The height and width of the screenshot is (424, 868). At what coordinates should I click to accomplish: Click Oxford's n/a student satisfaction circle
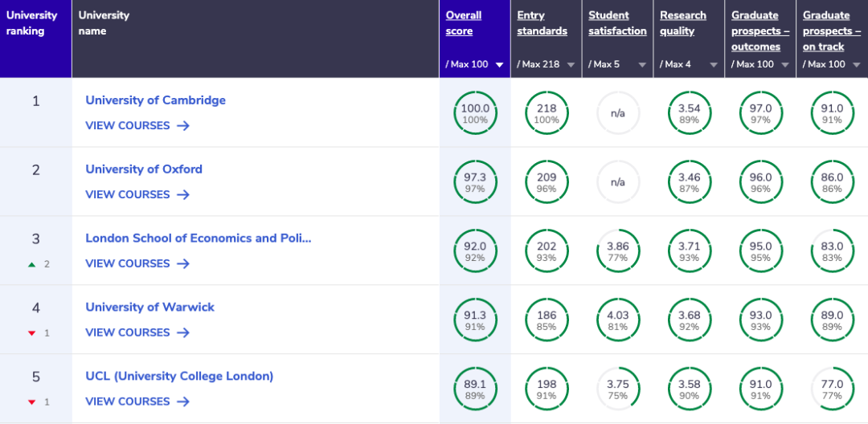pos(618,182)
